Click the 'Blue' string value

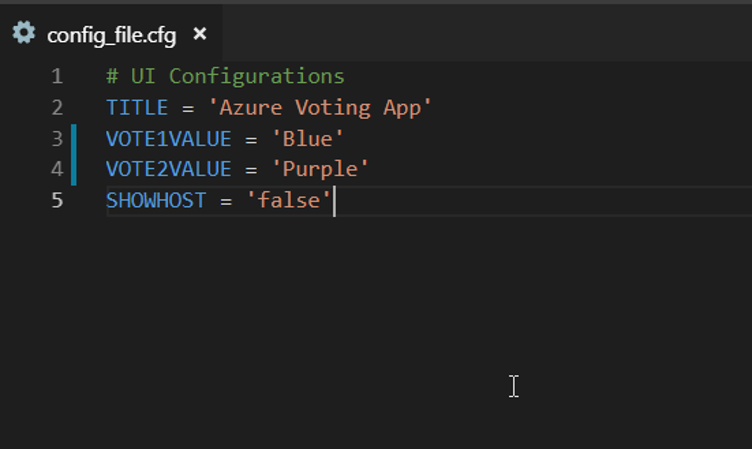click(x=308, y=138)
